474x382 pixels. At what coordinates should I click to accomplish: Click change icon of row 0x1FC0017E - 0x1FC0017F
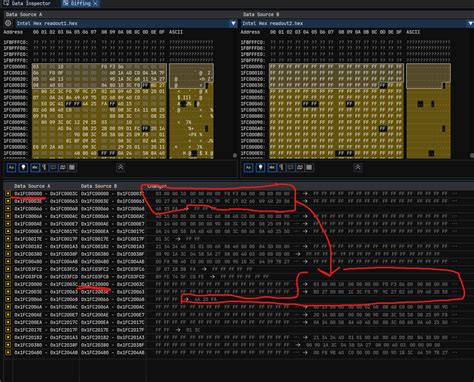coord(8,239)
